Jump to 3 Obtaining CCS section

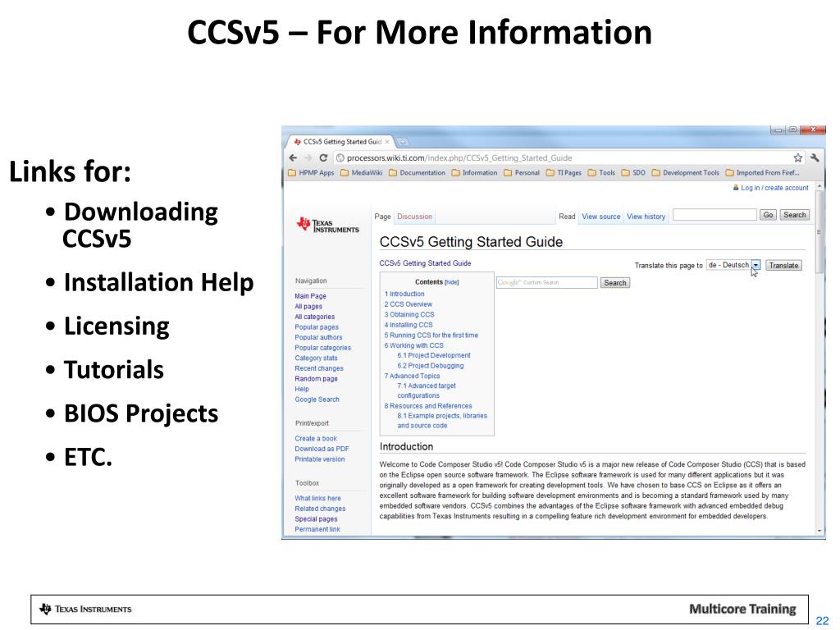409,314
